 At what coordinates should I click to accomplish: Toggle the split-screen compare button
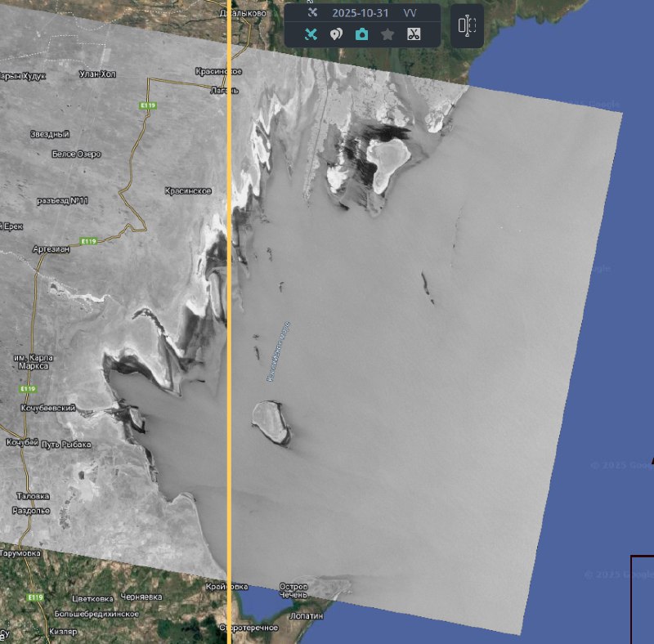(x=467, y=25)
